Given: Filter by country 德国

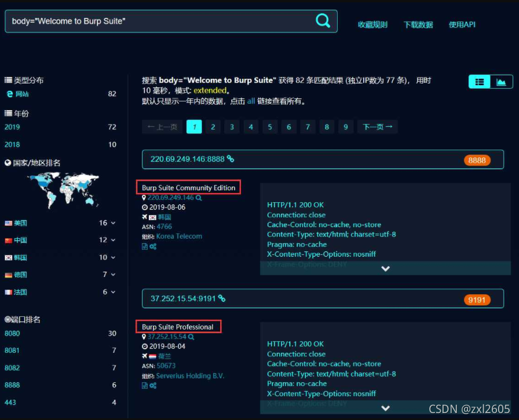Looking at the screenshot, I should click(20, 275).
